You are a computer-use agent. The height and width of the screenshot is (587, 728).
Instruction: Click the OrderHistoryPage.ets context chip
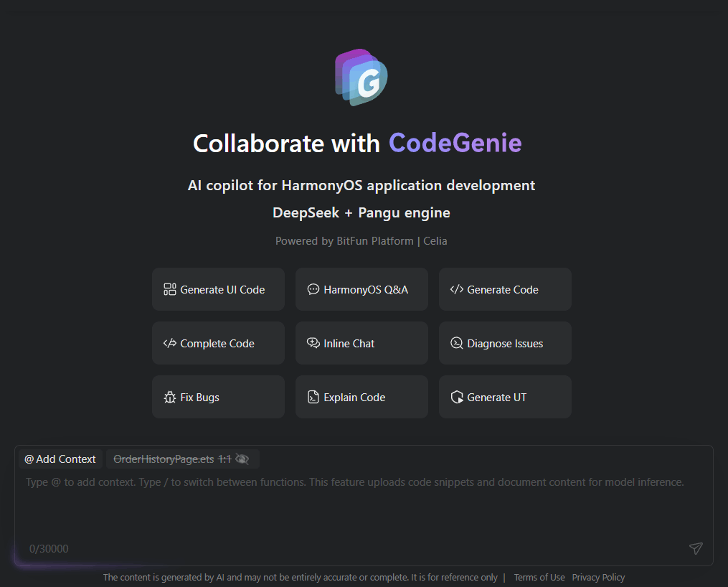point(182,459)
